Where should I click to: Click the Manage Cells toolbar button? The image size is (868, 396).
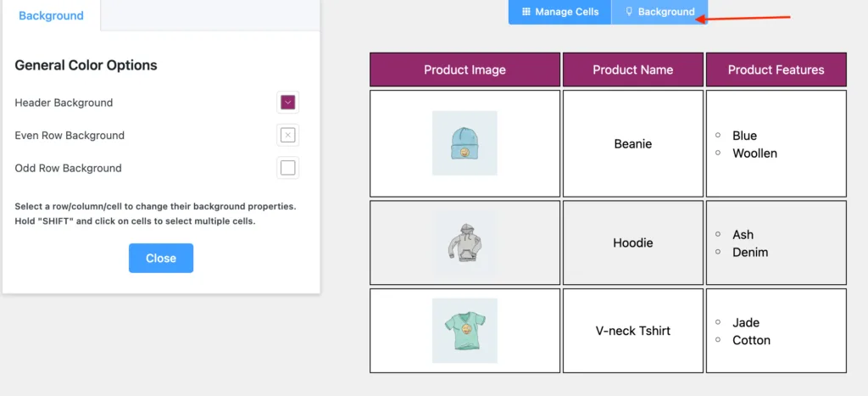click(560, 12)
